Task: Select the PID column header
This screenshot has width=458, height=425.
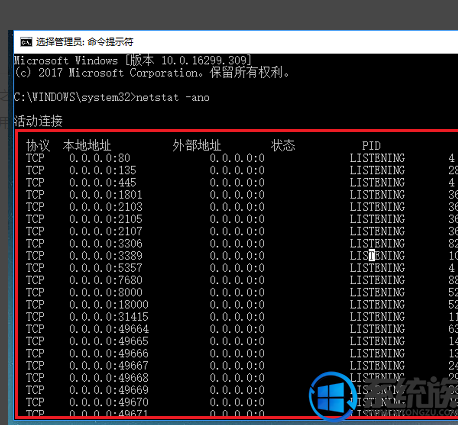Action: pos(371,146)
